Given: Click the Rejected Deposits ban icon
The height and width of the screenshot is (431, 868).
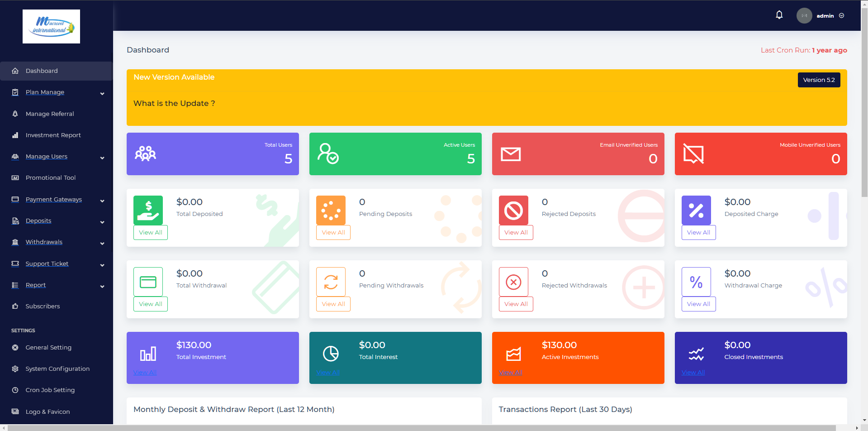Looking at the screenshot, I should pyautogui.click(x=513, y=210).
